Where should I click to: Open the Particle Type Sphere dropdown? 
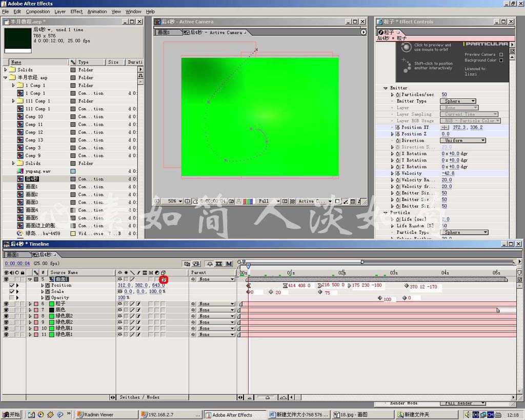click(x=464, y=232)
